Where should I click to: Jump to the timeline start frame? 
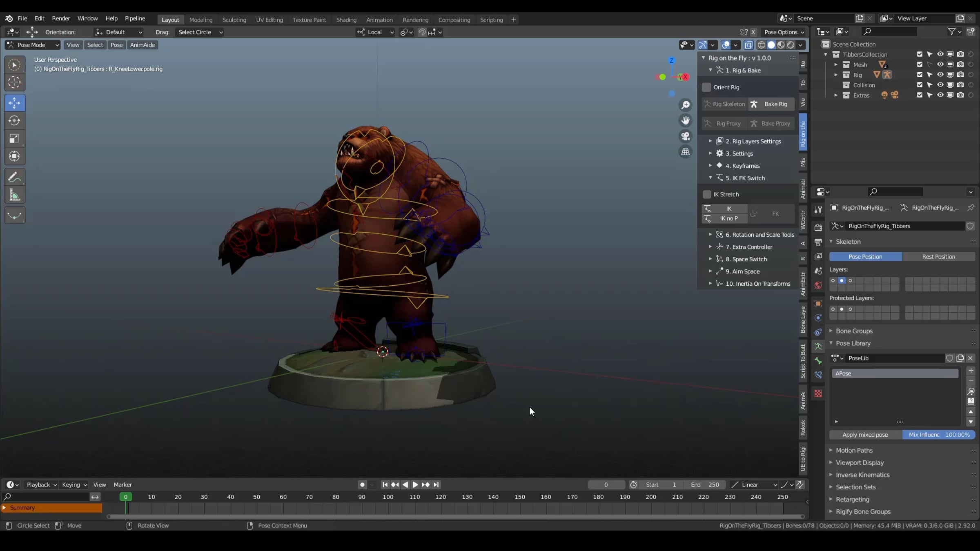pyautogui.click(x=385, y=484)
